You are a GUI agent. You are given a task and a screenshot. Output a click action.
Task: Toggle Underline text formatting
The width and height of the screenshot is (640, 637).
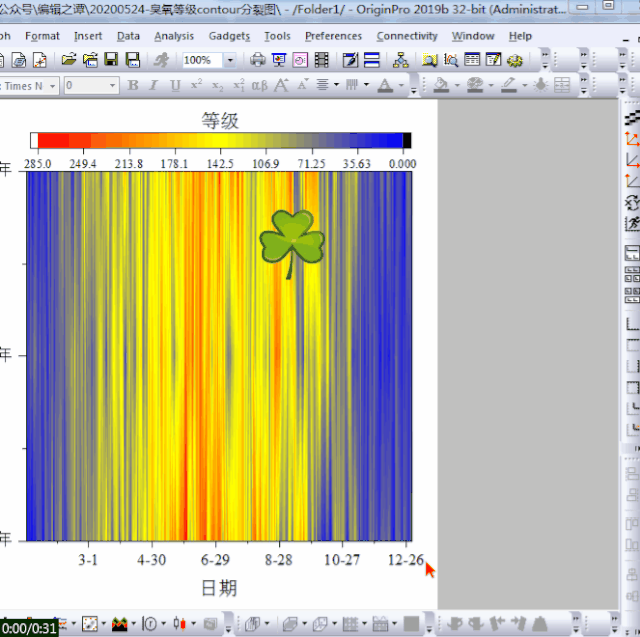(x=175, y=85)
